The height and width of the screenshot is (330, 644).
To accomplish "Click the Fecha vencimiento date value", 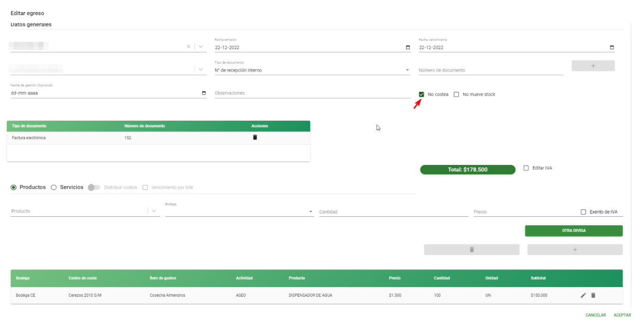I will (x=431, y=47).
